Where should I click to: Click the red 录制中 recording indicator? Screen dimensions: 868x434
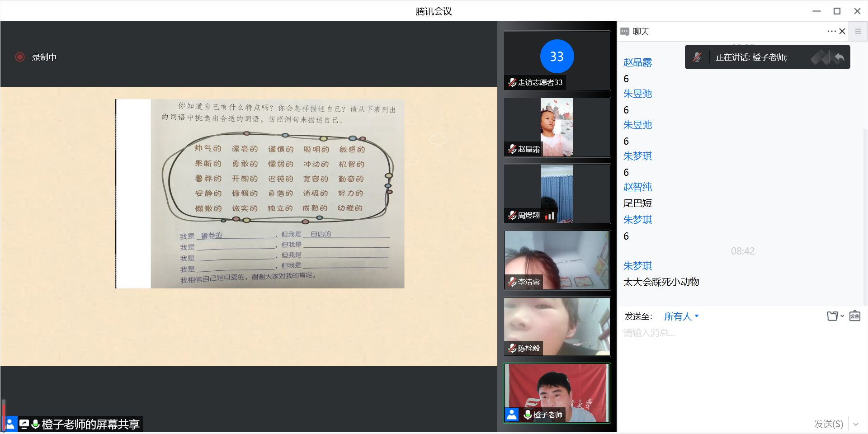[x=20, y=57]
